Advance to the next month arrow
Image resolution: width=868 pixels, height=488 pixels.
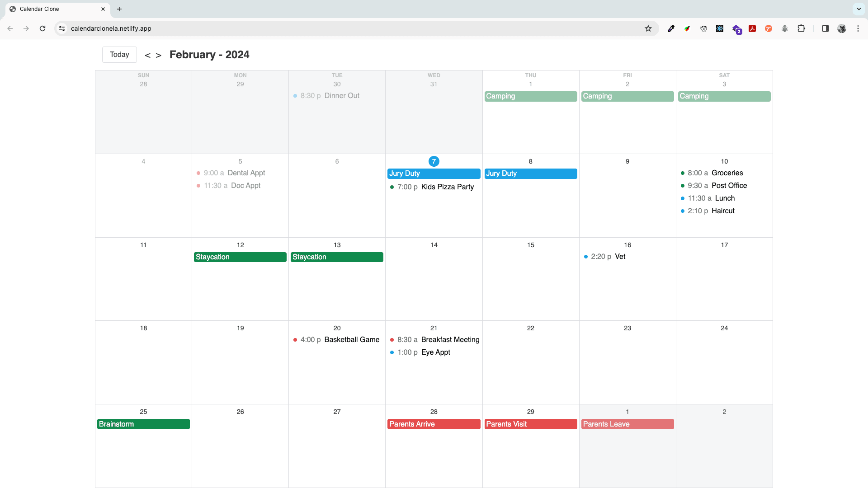tap(158, 55)
